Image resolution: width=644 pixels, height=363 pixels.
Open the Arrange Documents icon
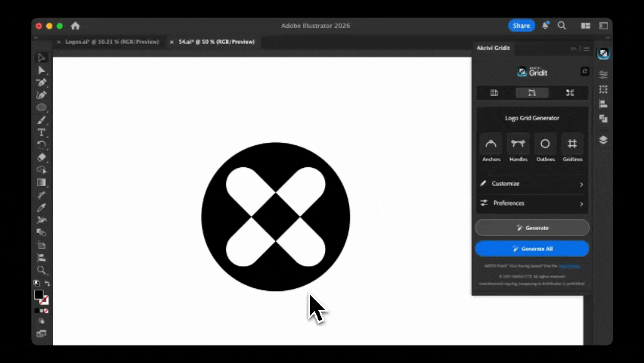pos(586,26)
